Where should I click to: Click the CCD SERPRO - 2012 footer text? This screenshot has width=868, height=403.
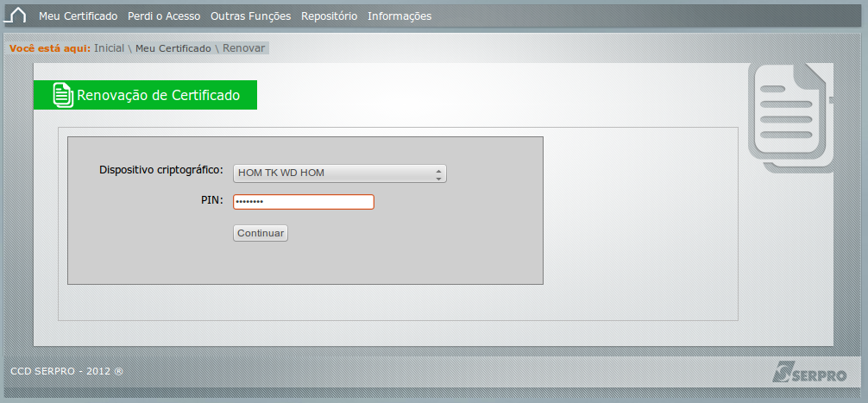(x=67, y=371)
